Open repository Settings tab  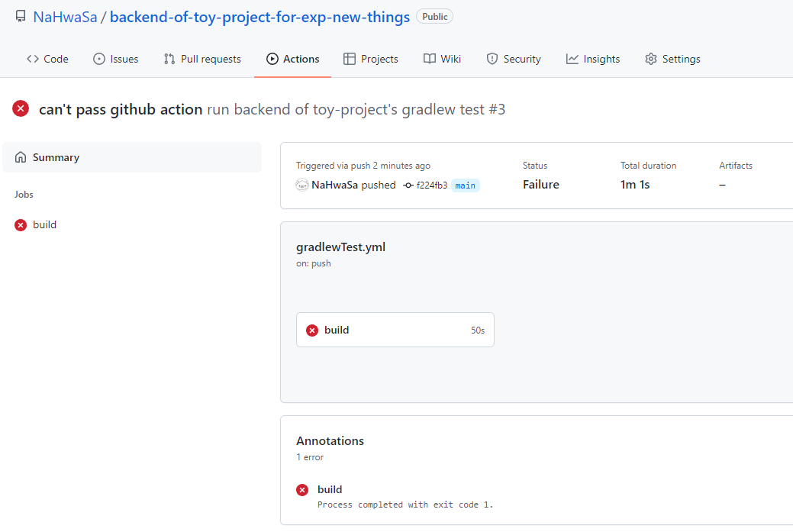tap(672, 59)
